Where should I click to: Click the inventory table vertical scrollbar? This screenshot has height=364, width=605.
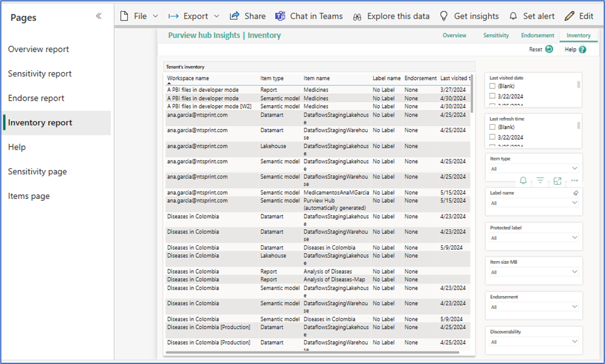[x=472, y=93]
